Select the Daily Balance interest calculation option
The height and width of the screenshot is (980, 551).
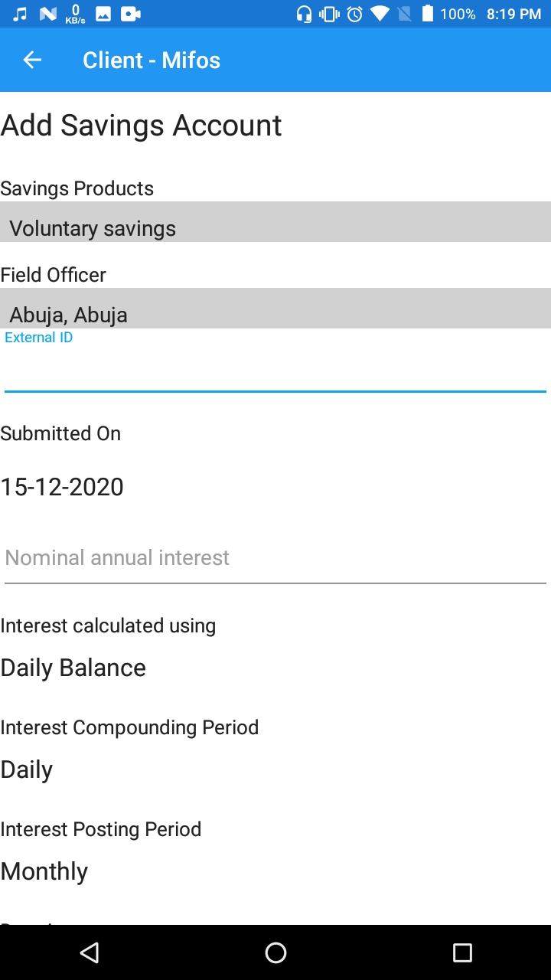[73, 667]
